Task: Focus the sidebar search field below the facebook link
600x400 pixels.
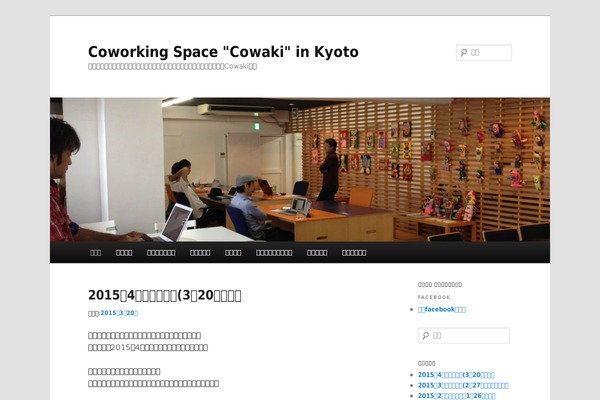Action: [464, 336]
